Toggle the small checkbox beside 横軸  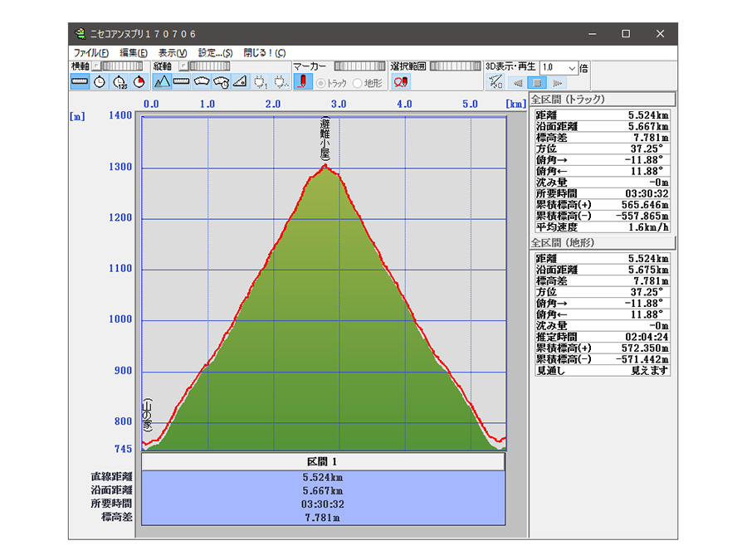[x=95, y=66]
